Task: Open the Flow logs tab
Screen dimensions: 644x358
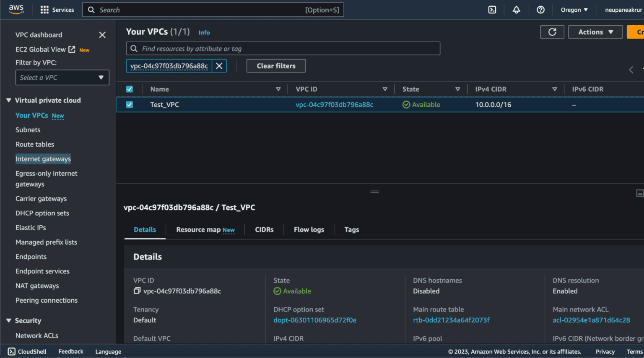Action: [x=309, y=229]
